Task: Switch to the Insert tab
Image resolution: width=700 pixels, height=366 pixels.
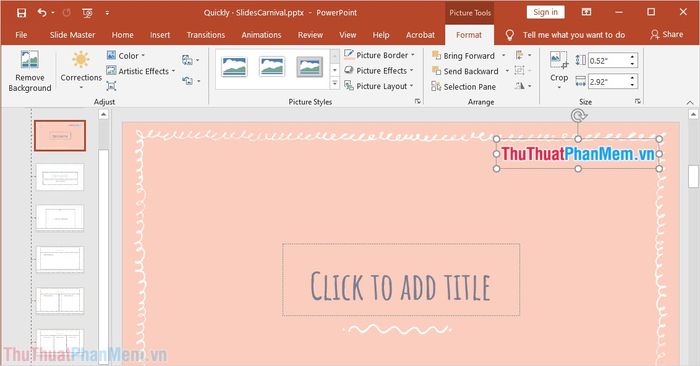Action: (160, 35)
